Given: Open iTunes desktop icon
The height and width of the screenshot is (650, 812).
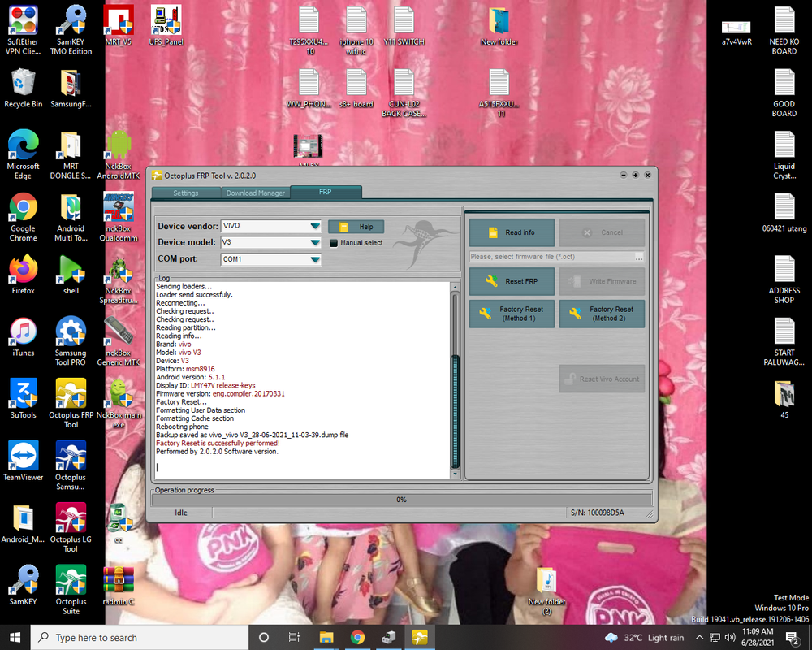Looking at the screenshot, I should pyautogui.click(x=23, y=336).
